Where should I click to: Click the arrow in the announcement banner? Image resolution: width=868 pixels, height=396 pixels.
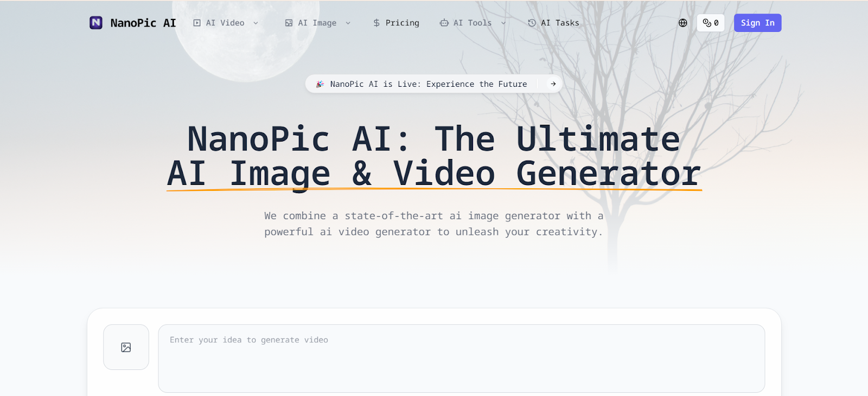(553, 84)
